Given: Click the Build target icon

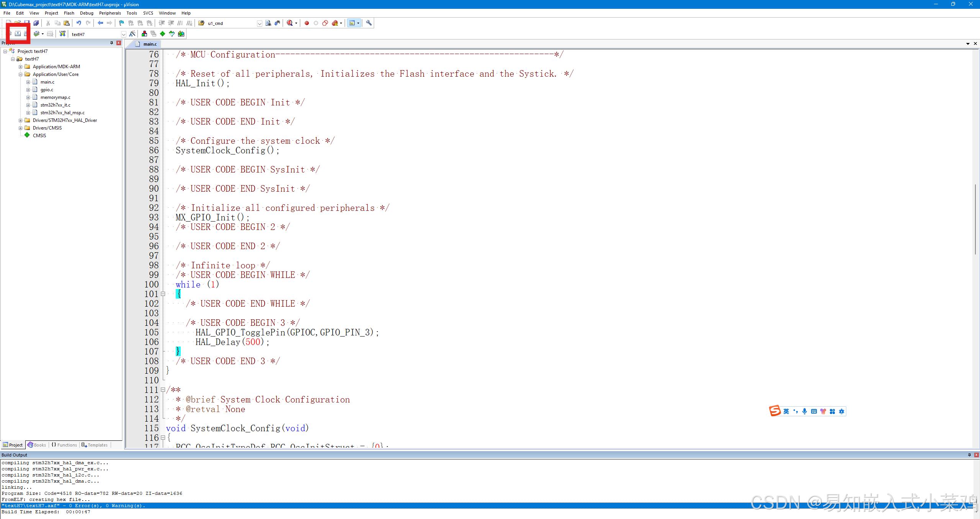Looking at the screenshot, I should [18, 34].
